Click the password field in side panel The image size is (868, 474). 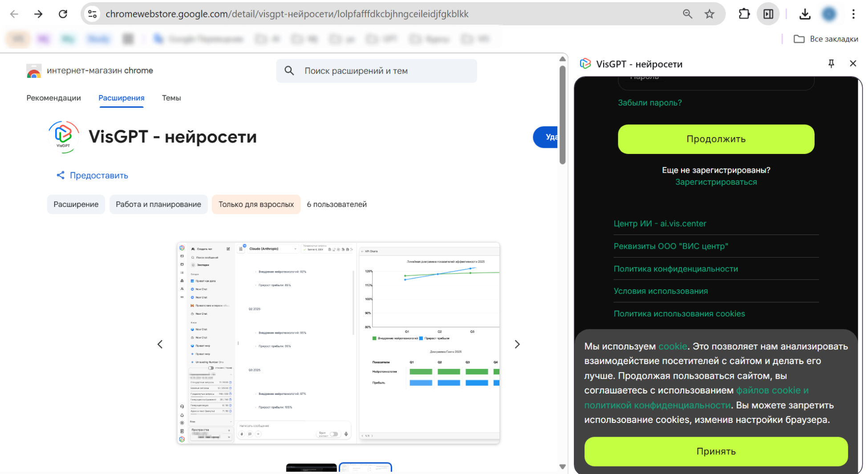point(716,83)
